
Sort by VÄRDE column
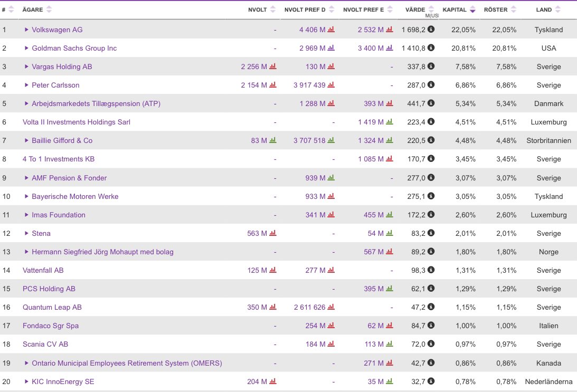pyautogui.click(x=420, y=9)
